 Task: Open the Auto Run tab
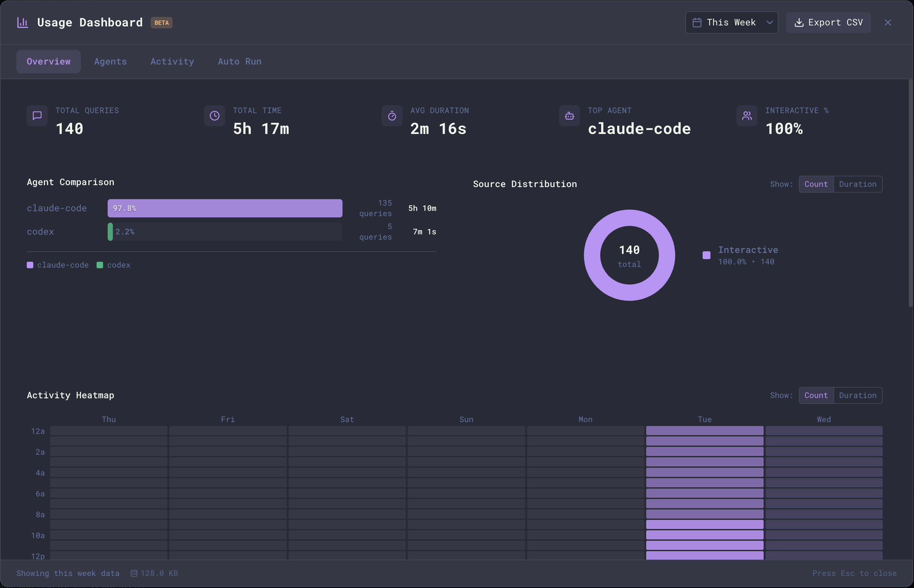click(239, 62)
